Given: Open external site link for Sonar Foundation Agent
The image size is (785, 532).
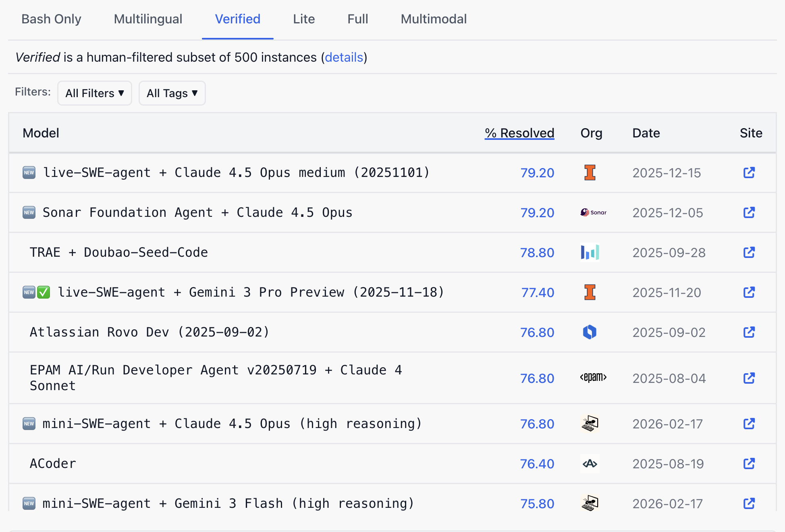Looking at the screenshot, I should pos(749,212).
